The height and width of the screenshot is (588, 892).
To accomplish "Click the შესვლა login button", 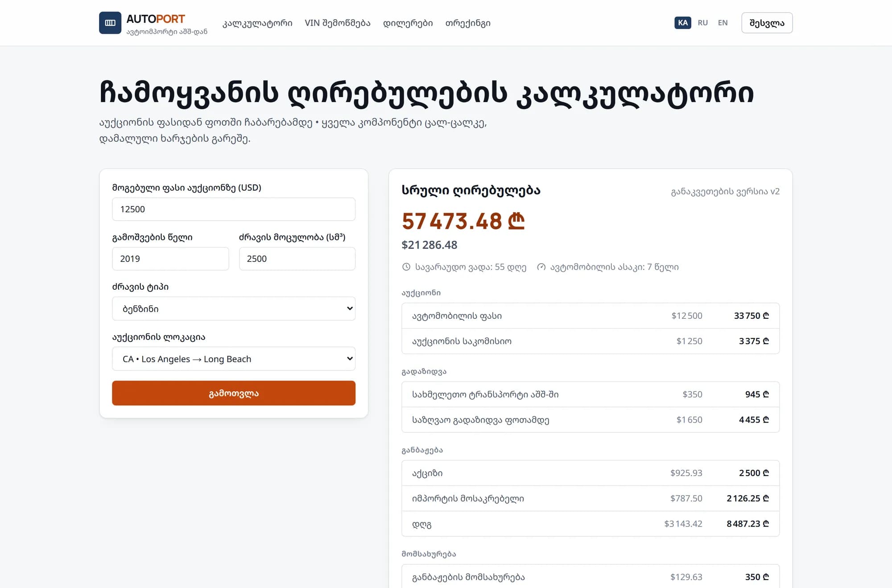I will pos(767,23).
